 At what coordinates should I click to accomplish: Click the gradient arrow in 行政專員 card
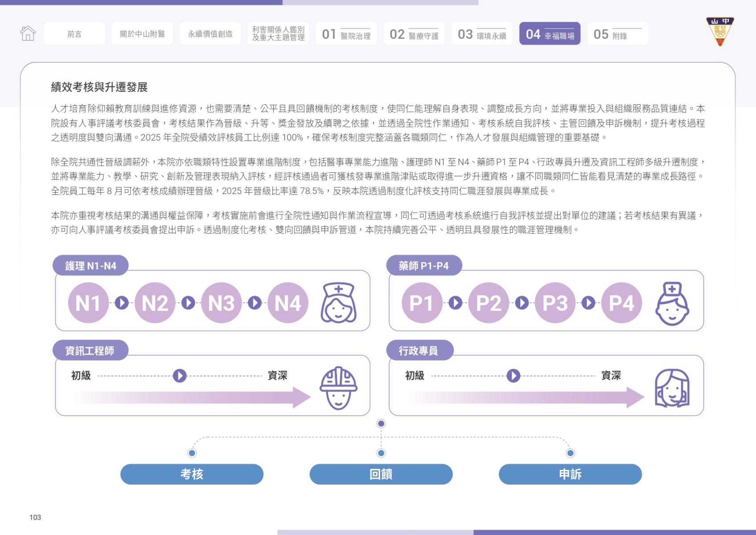526,397
